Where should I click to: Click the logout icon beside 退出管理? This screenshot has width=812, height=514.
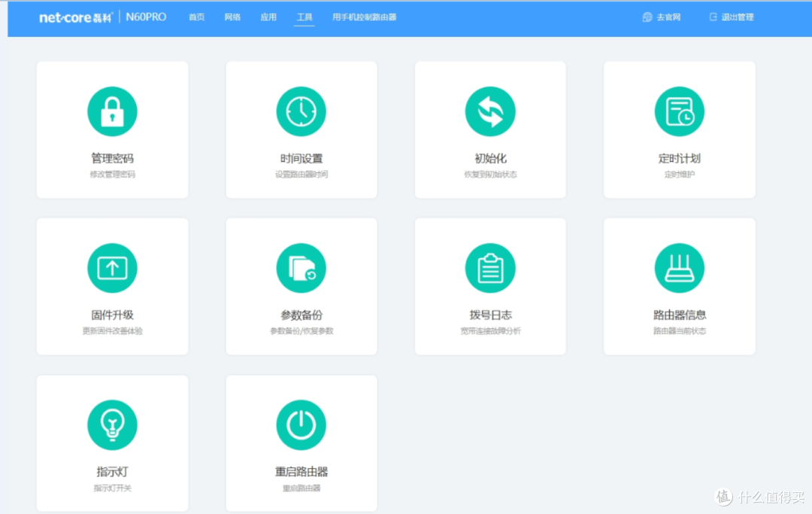coord(713,17)
